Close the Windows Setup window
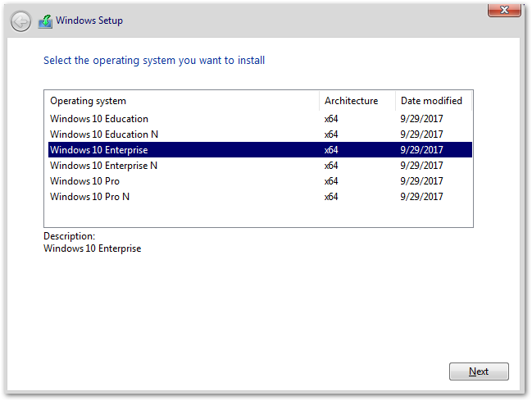 click(504, 10)
